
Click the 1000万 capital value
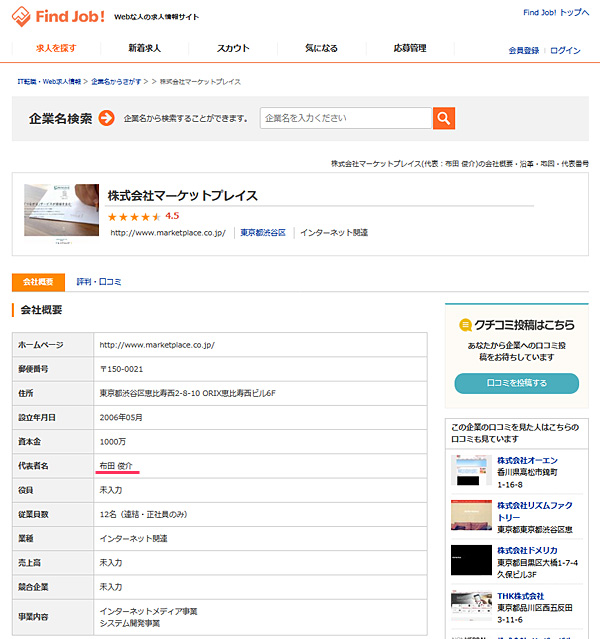(x=113, y=442)
